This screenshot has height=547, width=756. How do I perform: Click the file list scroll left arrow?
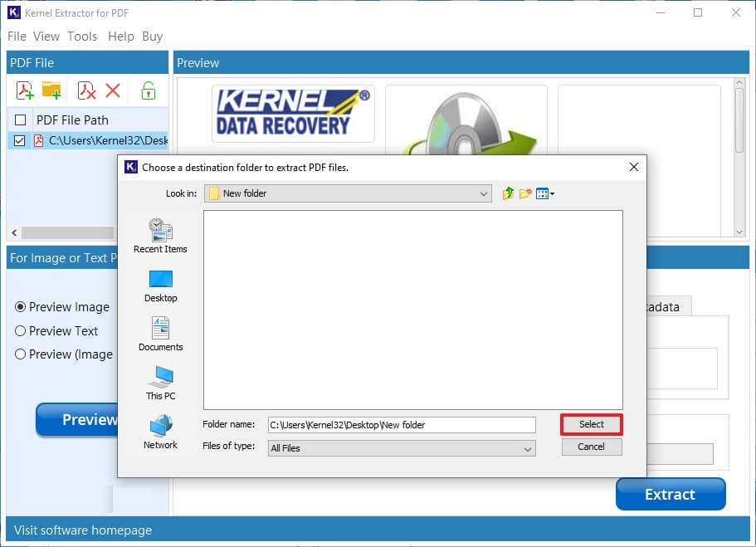[14, 233]
